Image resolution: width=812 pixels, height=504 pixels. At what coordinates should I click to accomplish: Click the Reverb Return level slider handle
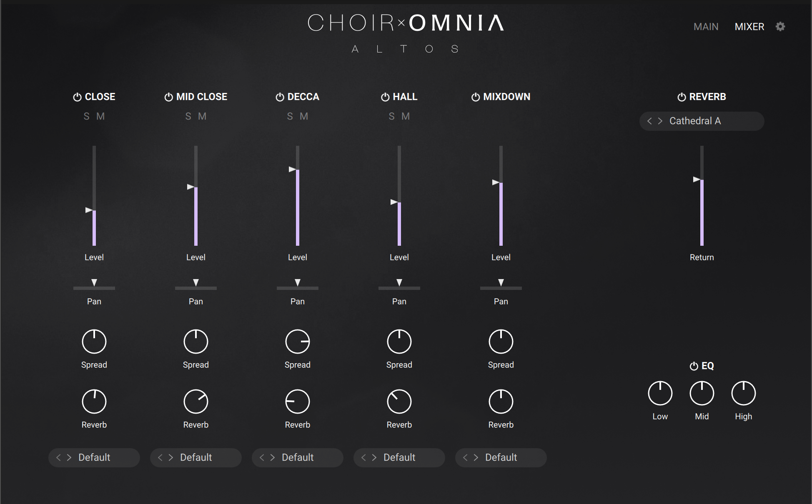tap(697, 180)
